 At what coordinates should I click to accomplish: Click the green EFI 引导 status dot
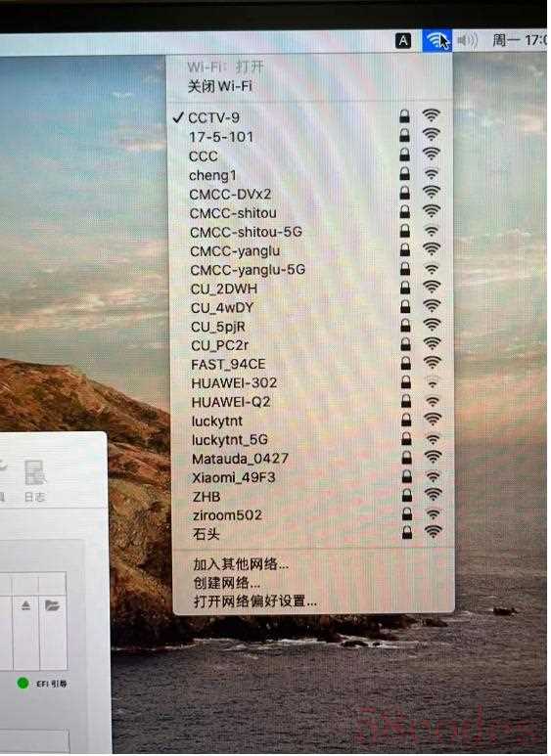(23, 683)
